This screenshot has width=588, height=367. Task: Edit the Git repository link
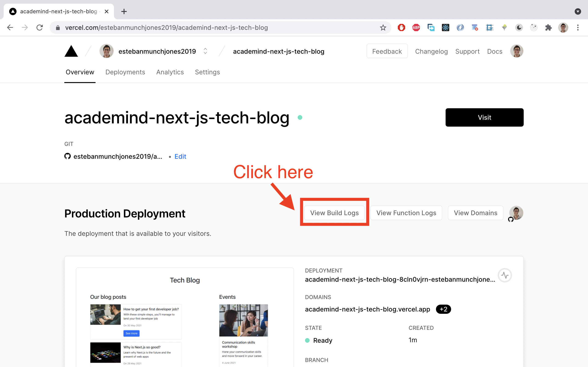(x=180, y=156)
